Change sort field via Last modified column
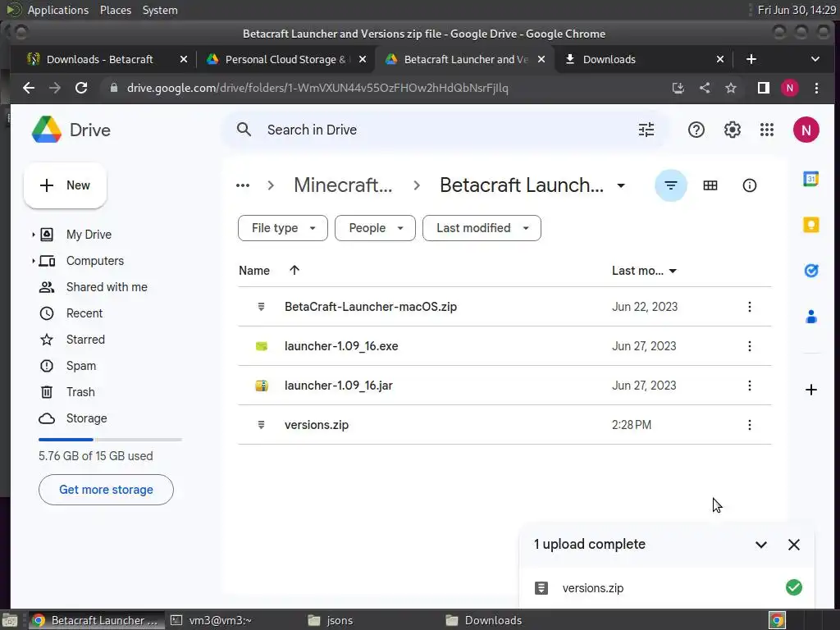 click(x=645, y=271)
